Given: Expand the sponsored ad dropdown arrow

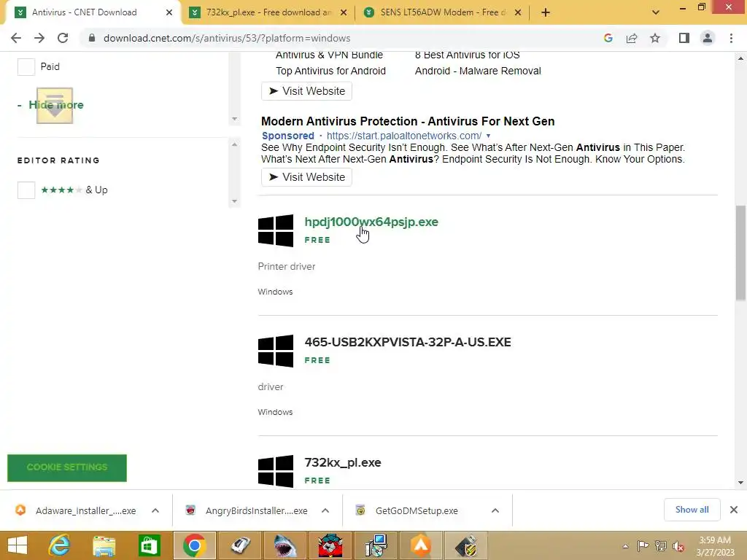Looking at the screenshot, I should click(x=488, y=136).
